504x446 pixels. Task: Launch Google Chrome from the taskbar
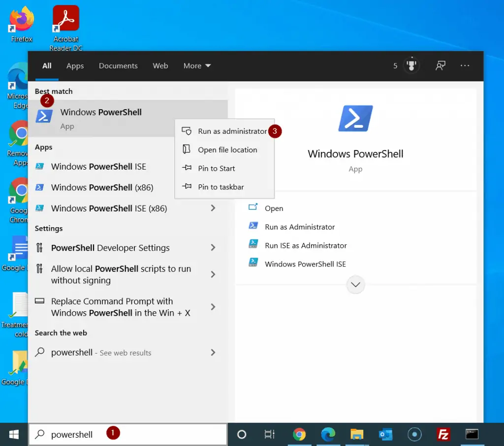coord(299,434)
